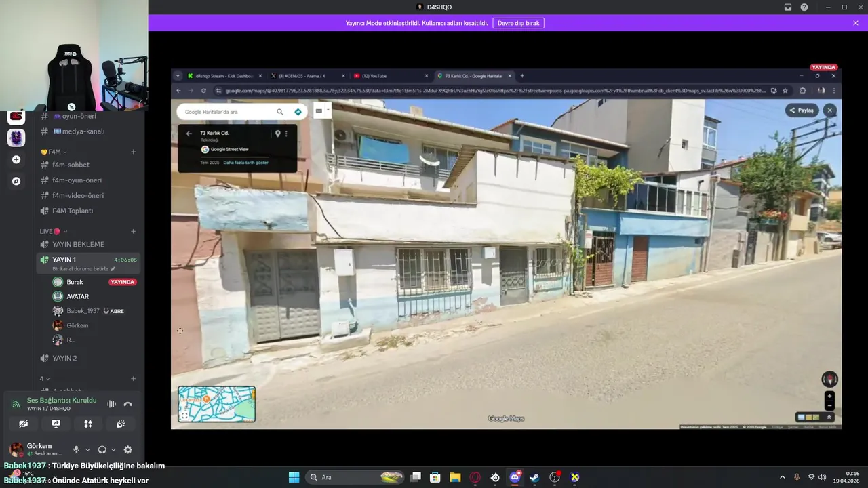This screenshot has width=868, height=488.
Task: Open the browser tab search dropdown
Action: pyautogui.click(x=177, y=76)
